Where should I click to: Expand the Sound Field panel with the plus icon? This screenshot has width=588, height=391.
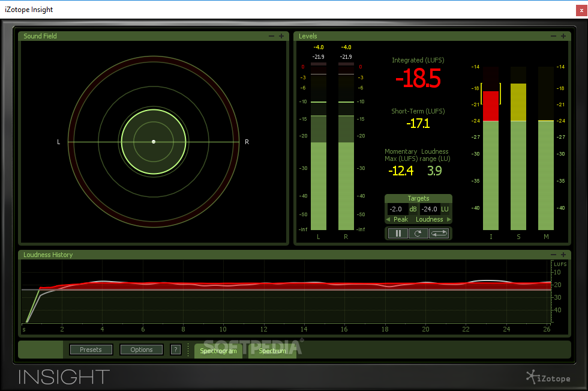pos(281,36)
